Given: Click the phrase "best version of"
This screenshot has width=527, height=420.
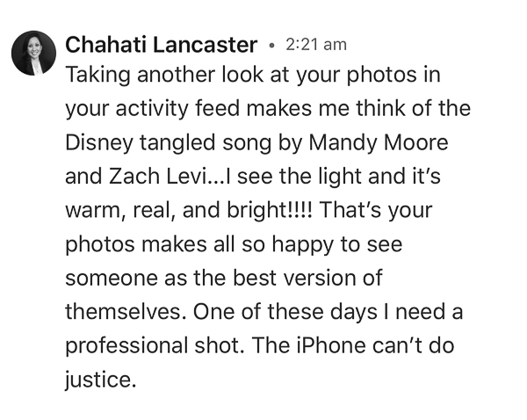Looking at the screenshot, I should 307,278.
